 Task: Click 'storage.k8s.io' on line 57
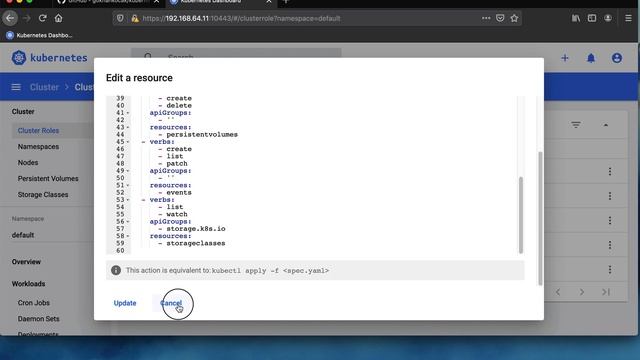[x=196, y=229]
